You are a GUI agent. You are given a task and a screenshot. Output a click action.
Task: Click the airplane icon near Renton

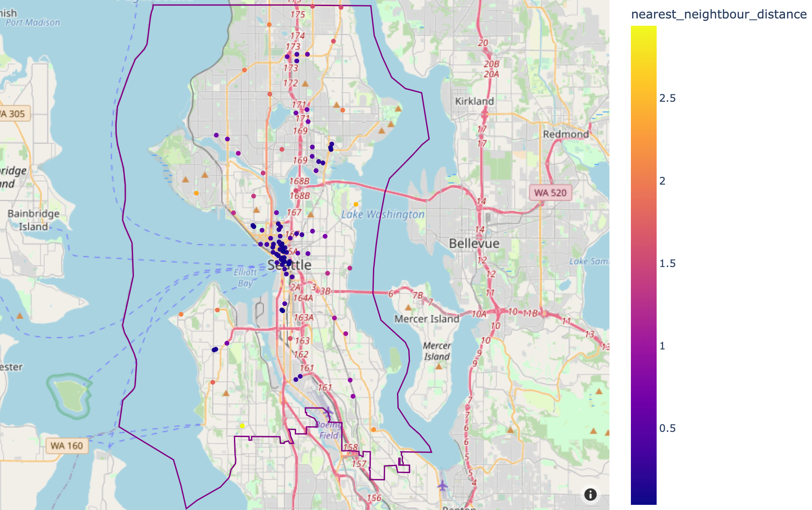[442, 486]
